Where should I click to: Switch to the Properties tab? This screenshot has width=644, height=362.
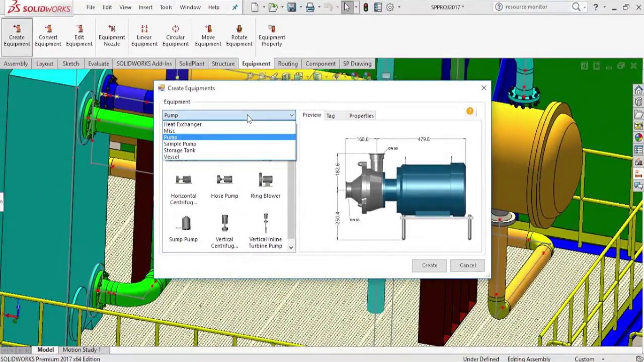click(x=361, y=116)
